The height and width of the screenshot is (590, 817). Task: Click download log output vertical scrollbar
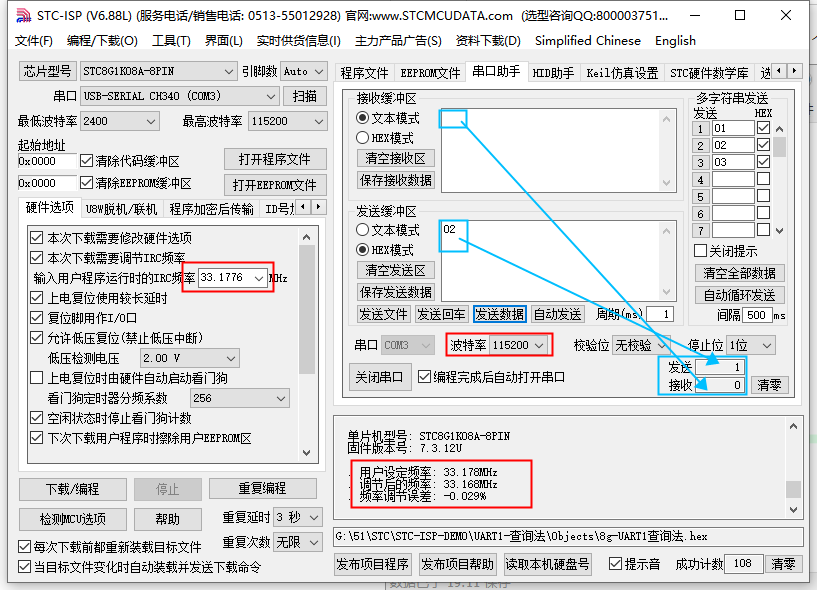tap(793, 468)
